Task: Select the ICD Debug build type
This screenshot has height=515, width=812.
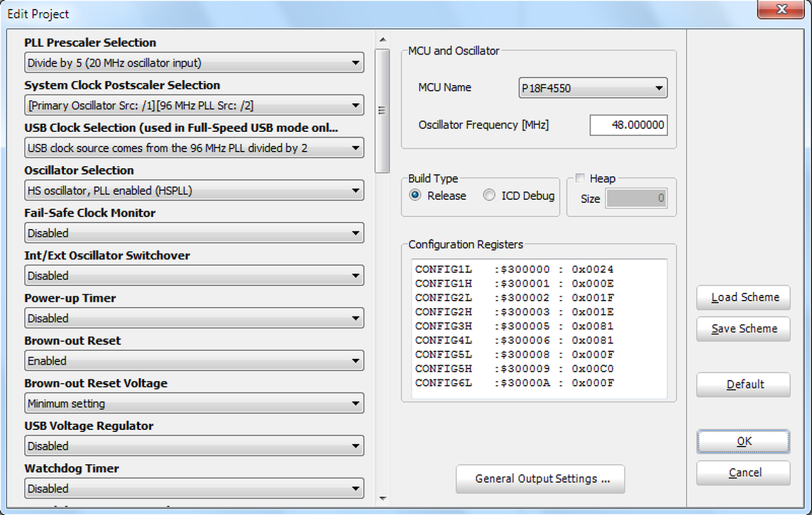Action: [489, 195]
